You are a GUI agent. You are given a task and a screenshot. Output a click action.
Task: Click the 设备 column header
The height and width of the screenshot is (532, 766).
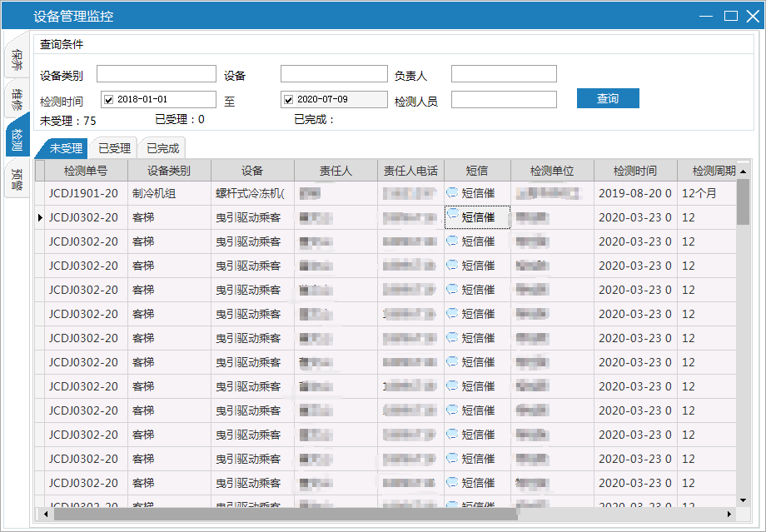[x=252, y=171]
